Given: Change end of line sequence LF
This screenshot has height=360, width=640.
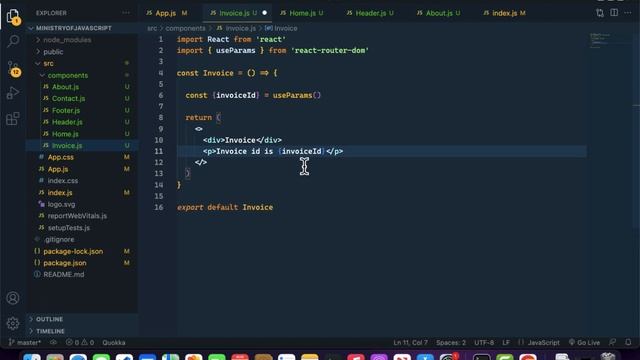Looking at the screenshot, I should coord(506,342).
